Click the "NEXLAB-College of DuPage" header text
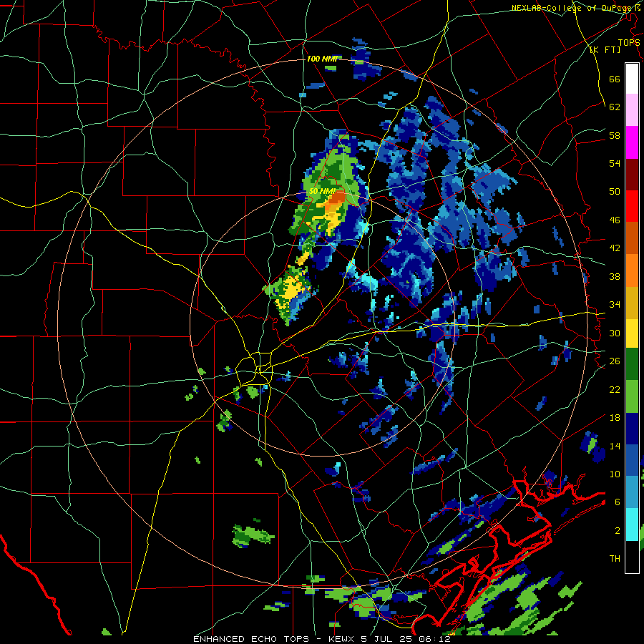Screen dimensions: 644x644 pos(572,8)
